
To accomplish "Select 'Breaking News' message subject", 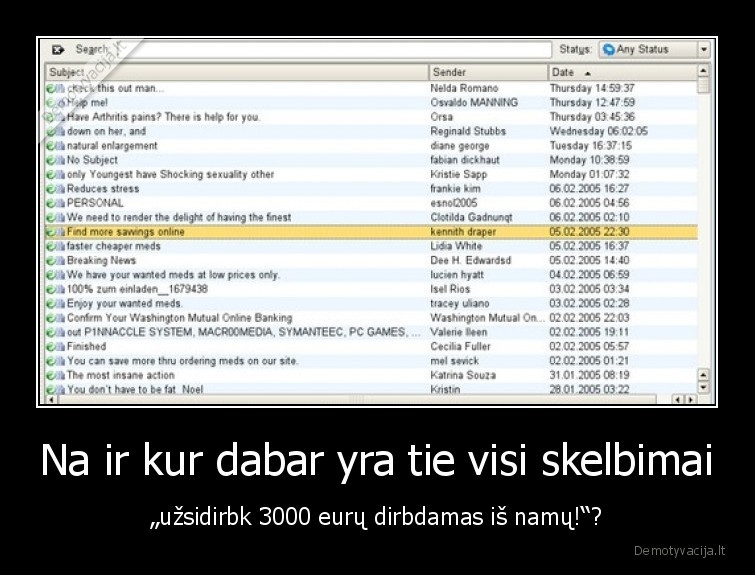I will 101,261.
